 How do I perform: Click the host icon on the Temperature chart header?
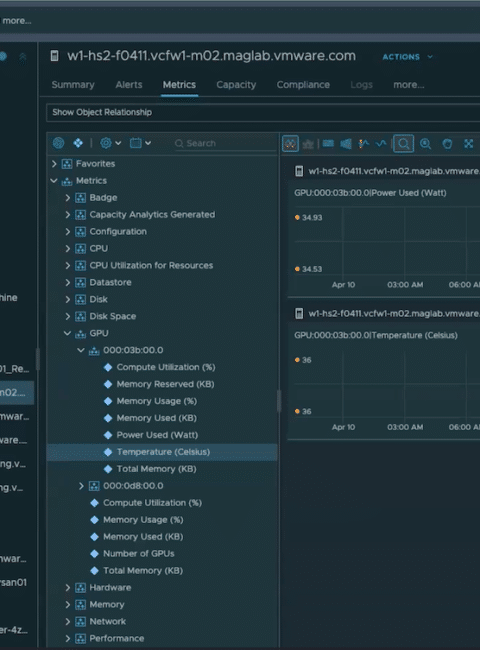(x=299, y=313)
